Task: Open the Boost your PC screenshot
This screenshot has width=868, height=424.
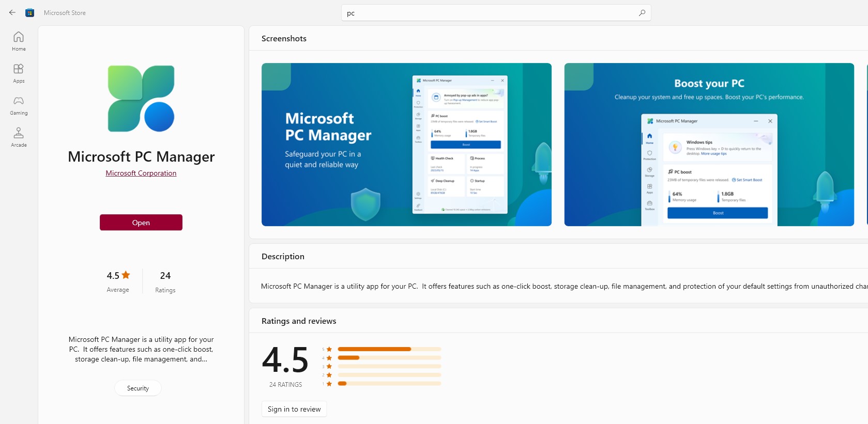Action: [709, 145]
